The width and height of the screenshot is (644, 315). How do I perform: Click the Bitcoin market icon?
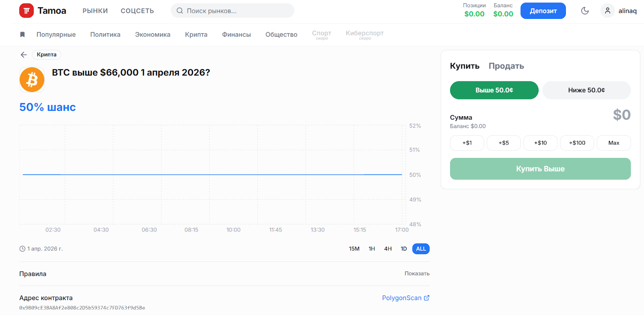coord(32,80)
